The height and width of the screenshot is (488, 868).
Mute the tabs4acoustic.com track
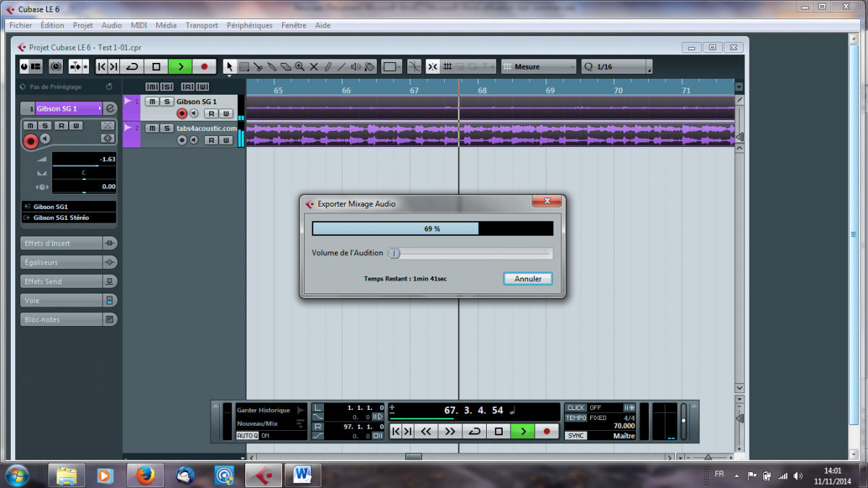[x=152, y=128]
